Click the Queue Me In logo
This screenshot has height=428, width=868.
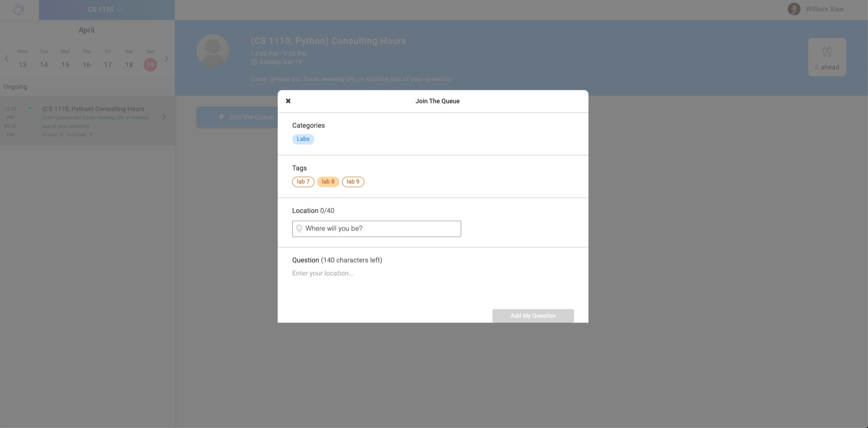[19, 10]
